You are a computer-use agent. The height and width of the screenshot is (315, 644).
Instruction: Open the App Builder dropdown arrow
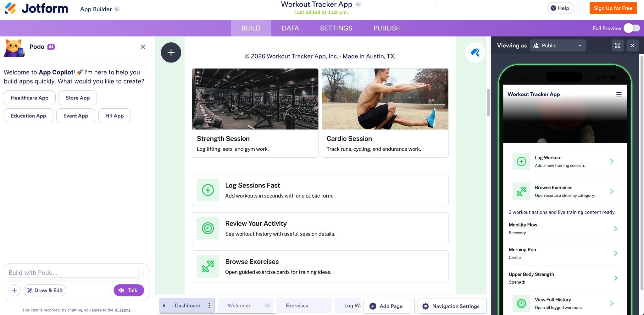coord(117,9)
